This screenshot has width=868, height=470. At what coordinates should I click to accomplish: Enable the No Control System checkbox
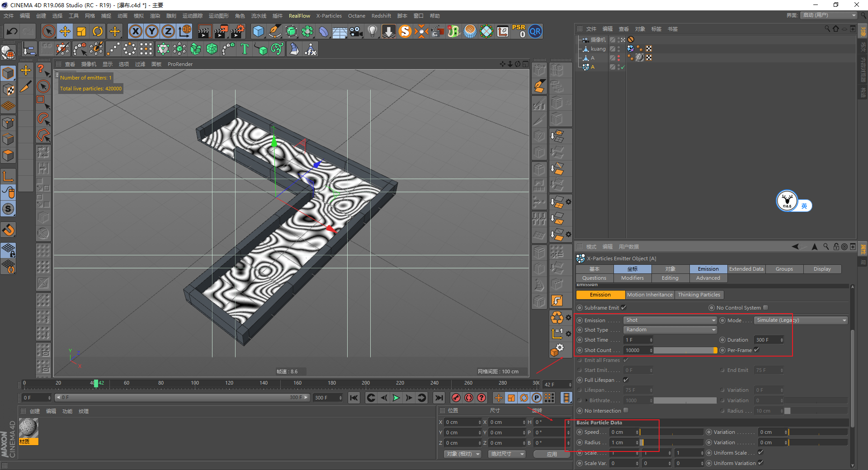(765, 307)
